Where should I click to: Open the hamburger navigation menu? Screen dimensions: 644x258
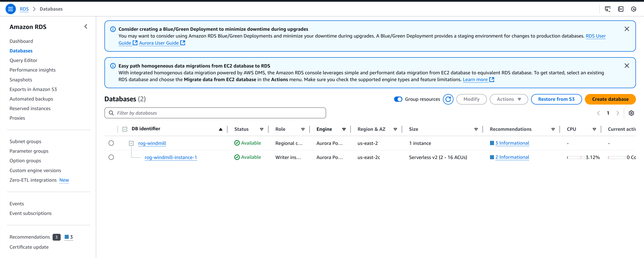click(11, 9)
